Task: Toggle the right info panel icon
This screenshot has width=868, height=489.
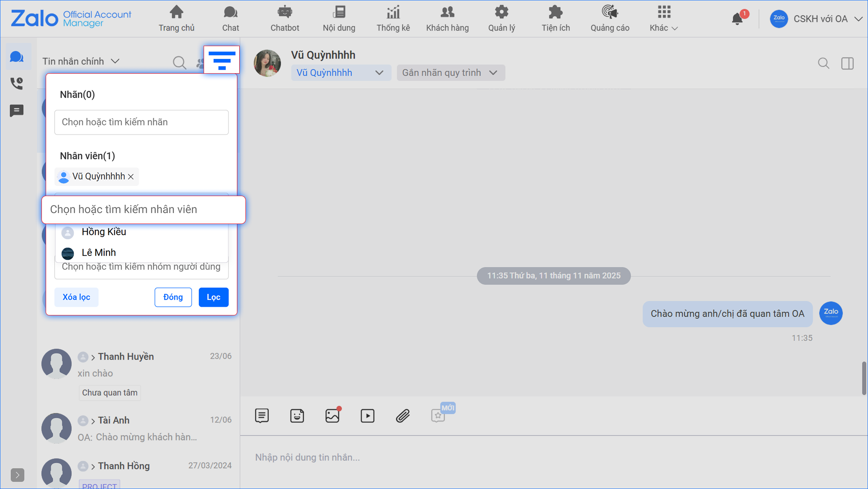Action: (847, 63)
